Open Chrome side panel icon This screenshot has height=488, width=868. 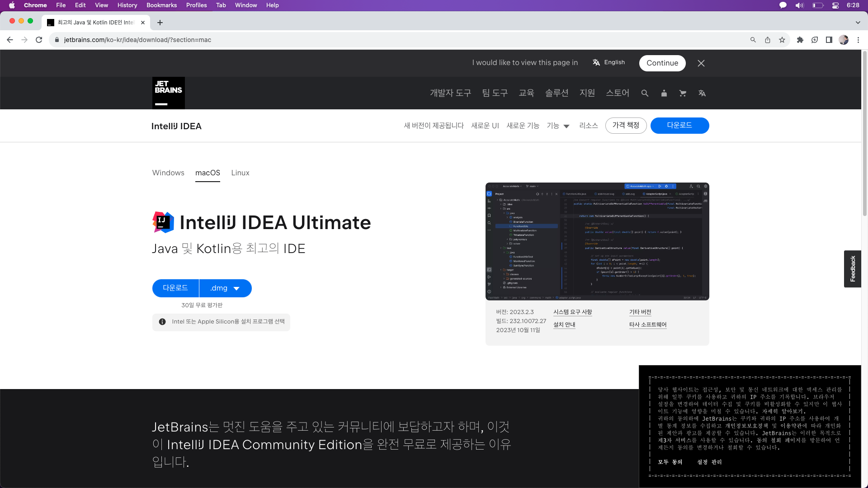point(829,40)
